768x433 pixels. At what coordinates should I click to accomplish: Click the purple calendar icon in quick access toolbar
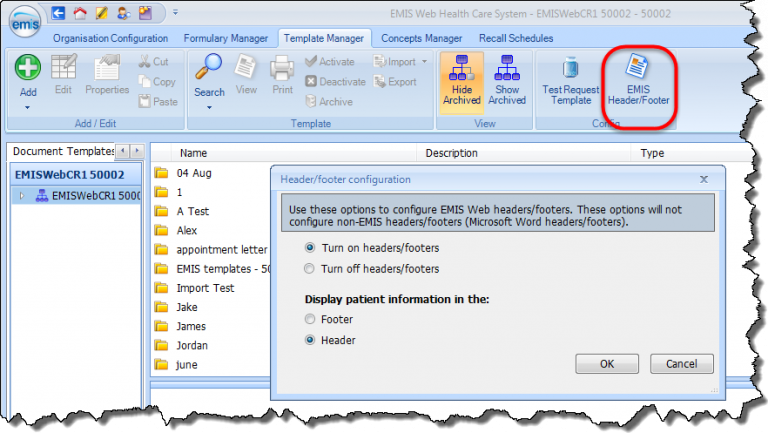click(145, 13)
